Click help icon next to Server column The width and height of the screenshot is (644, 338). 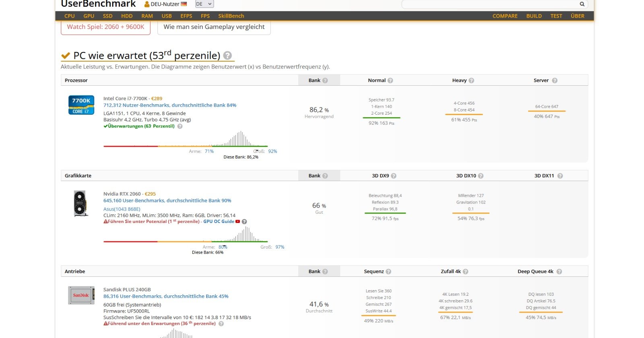555,80
